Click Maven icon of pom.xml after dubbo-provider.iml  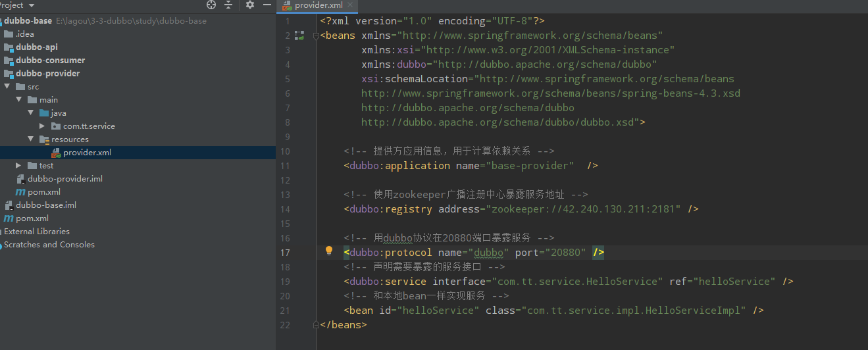(20, 192)
